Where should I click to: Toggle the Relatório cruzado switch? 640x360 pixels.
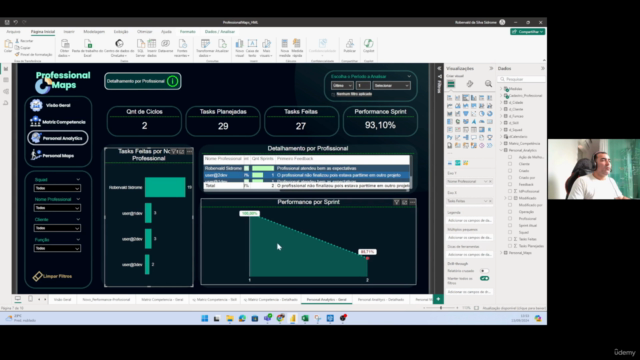484,271
